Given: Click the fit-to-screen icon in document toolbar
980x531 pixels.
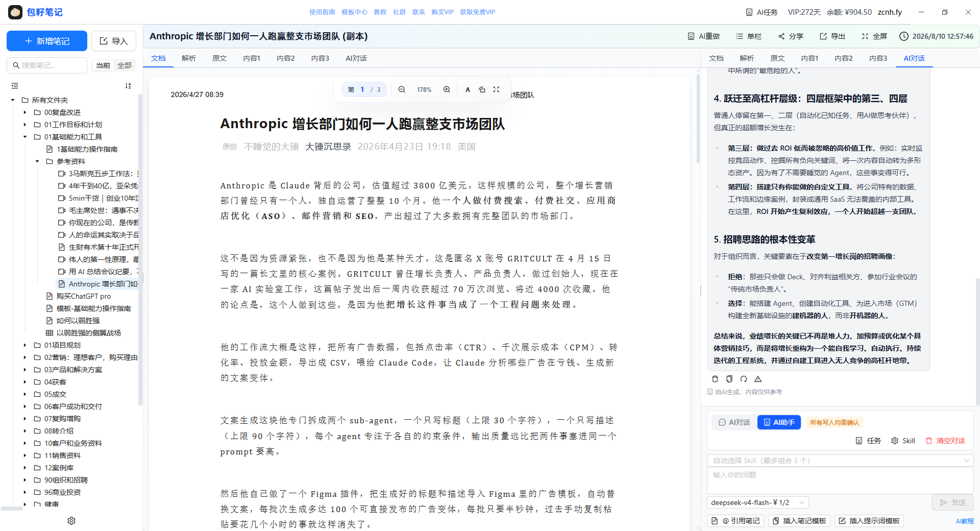Looking at the screenshot, I should [x=496, y=89].
